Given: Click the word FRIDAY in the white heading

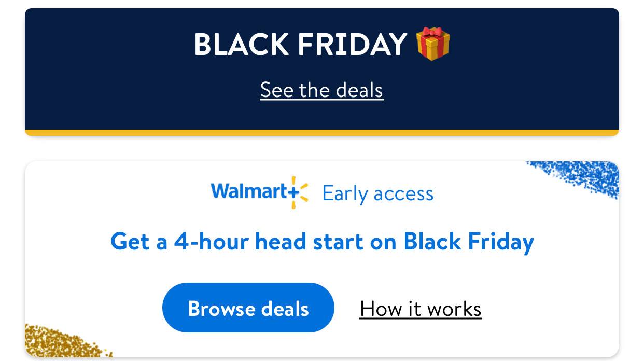Looking at the screenshot, I should pyautogui.click(x=353, y=44).
